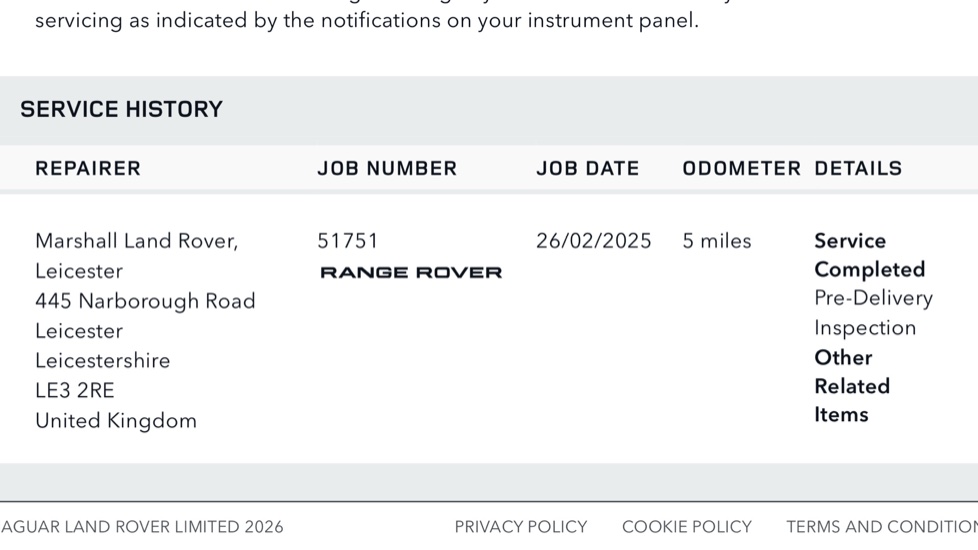Click the Marshall Land Rover repairer name

point(136,241)
